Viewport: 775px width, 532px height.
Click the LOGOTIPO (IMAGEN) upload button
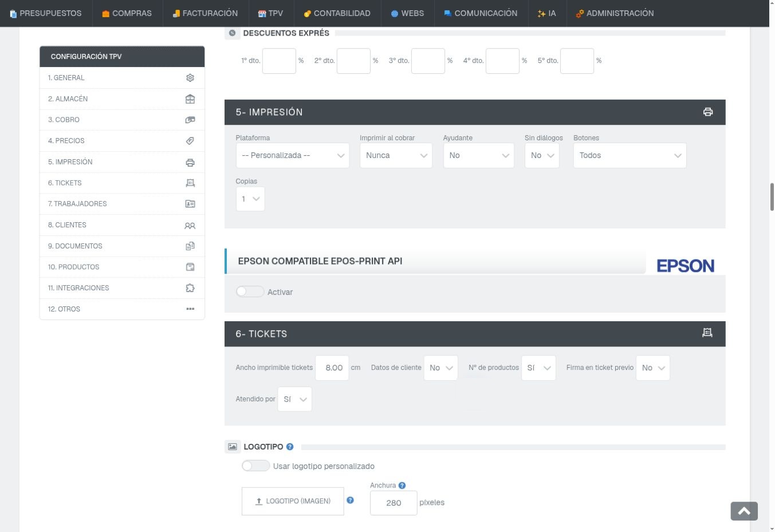[293, 501]
